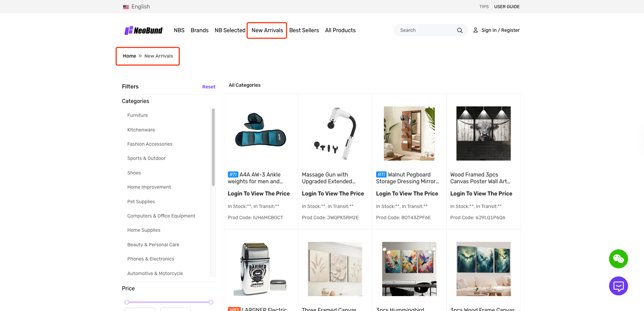
Task: Click the price slider maximum handle
Action: (x=211, y=302)
